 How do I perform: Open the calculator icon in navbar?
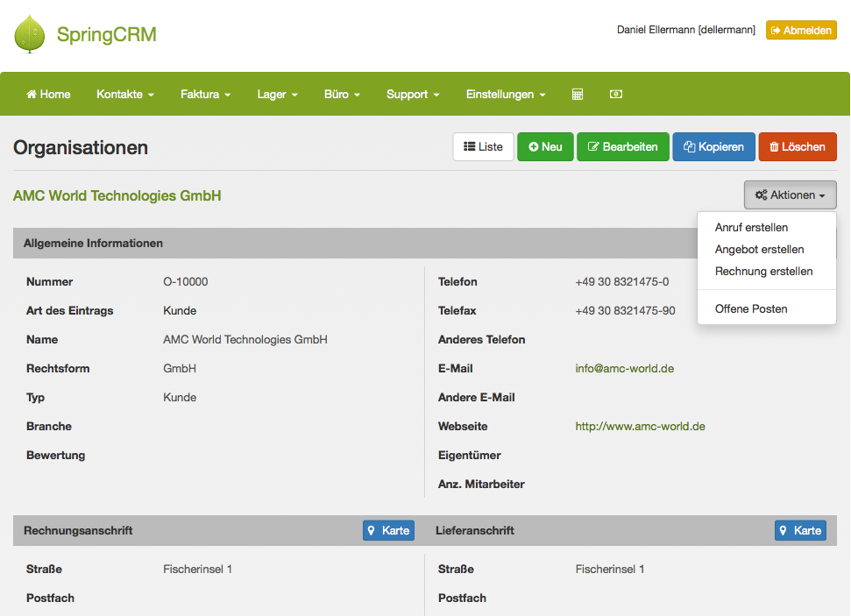point(578,95)
